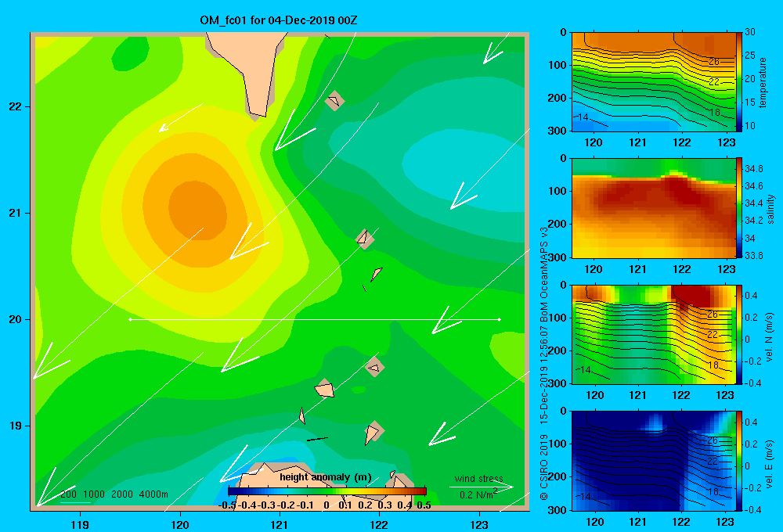Image resolution: width=783 pixels, height=532 pixels.
Task: Click the '33.8' tick on salinity color bar
Action: [753, 256]
